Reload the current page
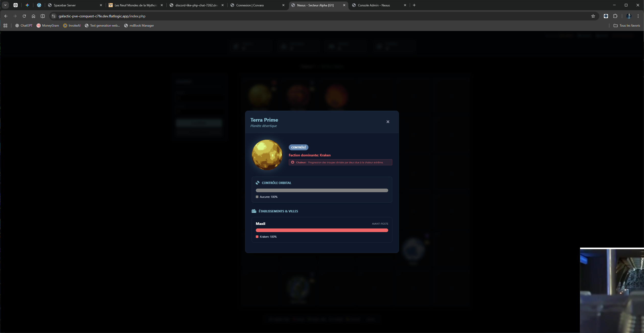The width and height of the screenshot is (644, 333). click(24, 16)
